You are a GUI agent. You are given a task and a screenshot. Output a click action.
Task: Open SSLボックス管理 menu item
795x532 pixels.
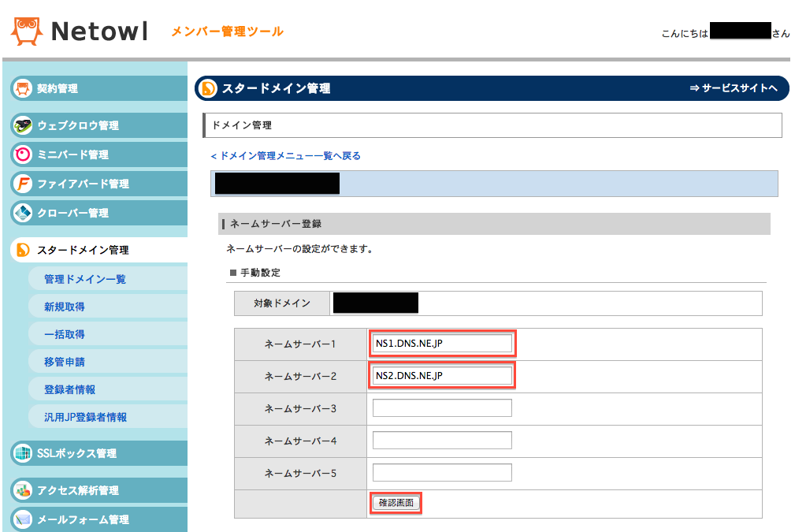(x=98, y=453)
